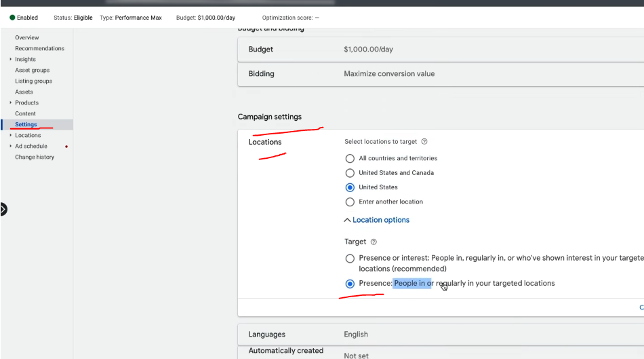Image resolution: width=644 pixels, height=359 pixels.
Task: Expand the Locations arrow in the sidebar
Action: 10,136
